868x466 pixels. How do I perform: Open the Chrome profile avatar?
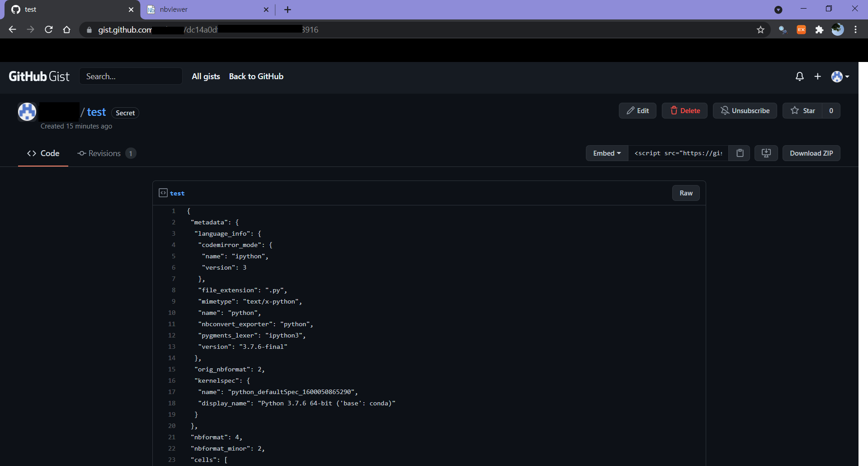click(x=838, y=29)
